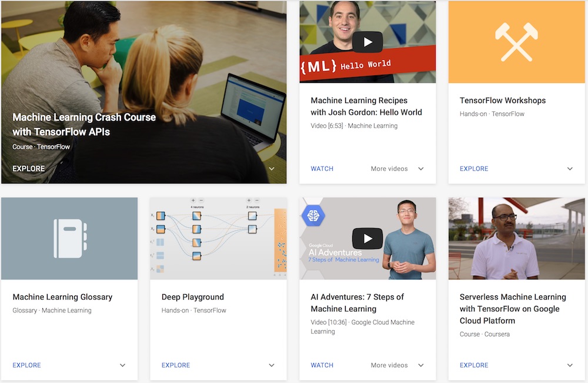The height and width of the screenshot is (383, 588).
Task: Click WATCH on AI Adventures
Action: 322,365
